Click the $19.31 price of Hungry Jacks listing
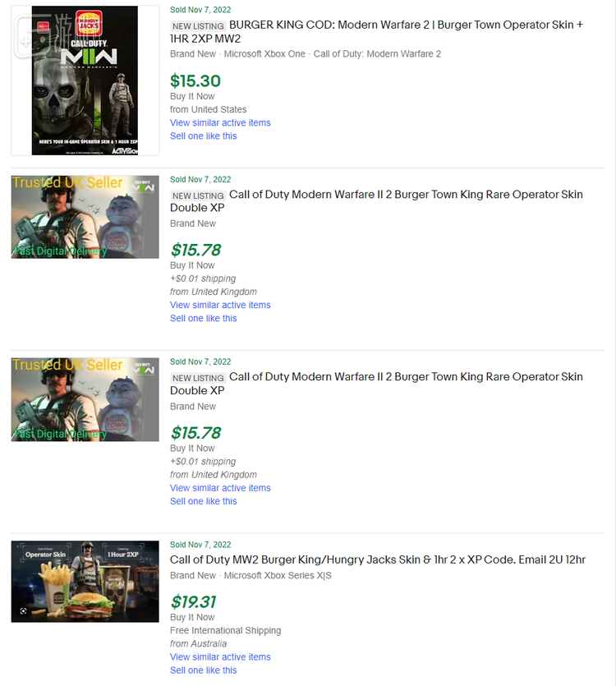 pyautogui.click(x=193, y=602)
